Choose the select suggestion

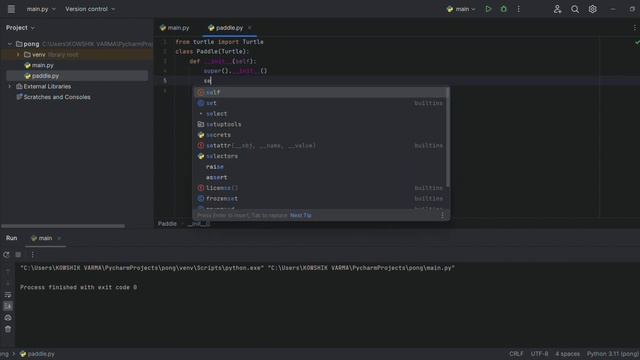click(x=321, y=113)
